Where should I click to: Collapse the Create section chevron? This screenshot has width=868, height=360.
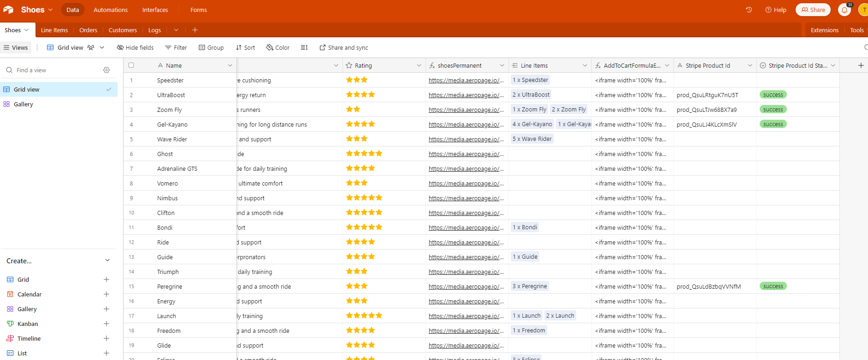click(107, 261)
